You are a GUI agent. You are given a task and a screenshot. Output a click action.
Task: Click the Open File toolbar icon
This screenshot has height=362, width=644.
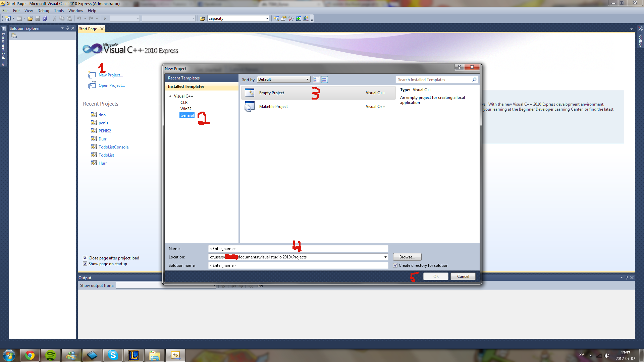point(30,18)
